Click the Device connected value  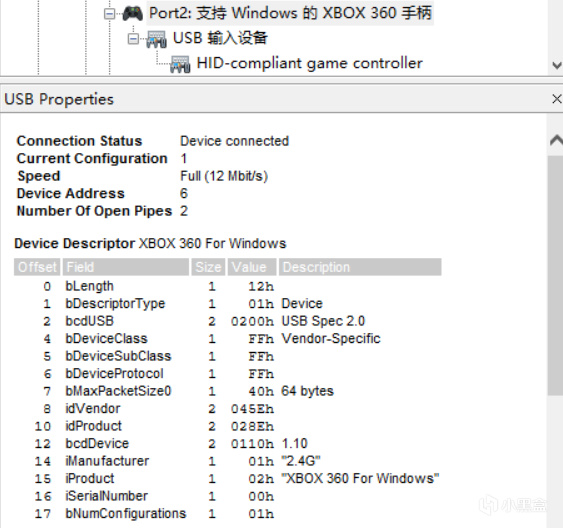[234, 141]
